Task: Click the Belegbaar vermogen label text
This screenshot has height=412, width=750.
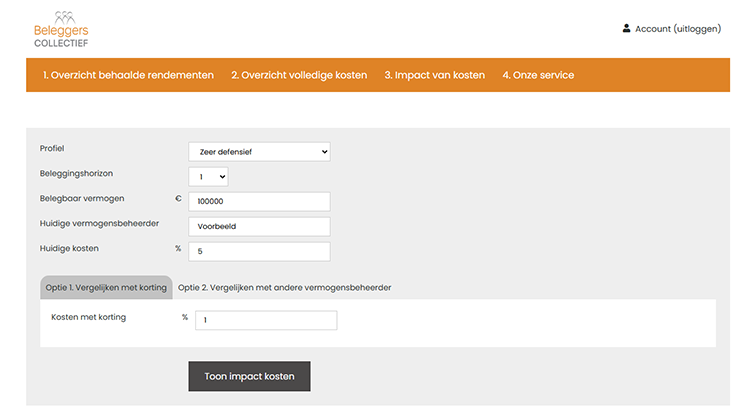Action: [82, 198]
